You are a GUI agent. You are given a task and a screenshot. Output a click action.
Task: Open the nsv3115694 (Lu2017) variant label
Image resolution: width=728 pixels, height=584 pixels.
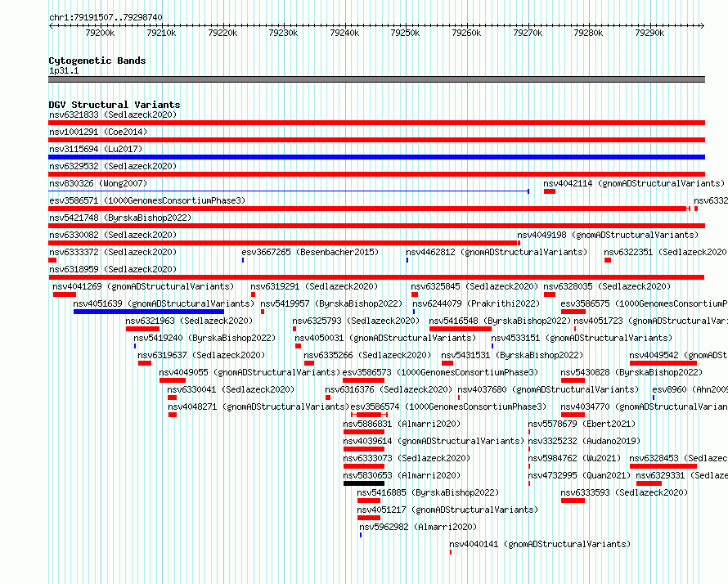(x=96, y=149)
